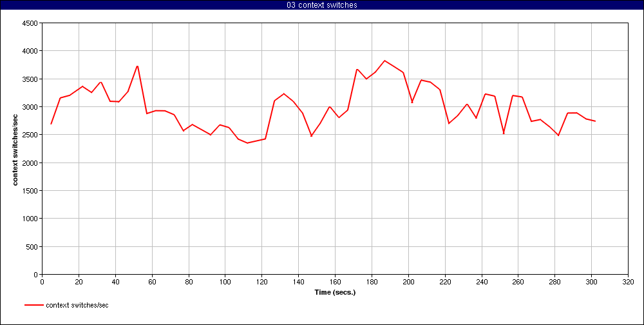Image resolution: width=644 pixels, height=325 pixels.
Task: Click the x-axis label 140
Action: tap(298, 282)
